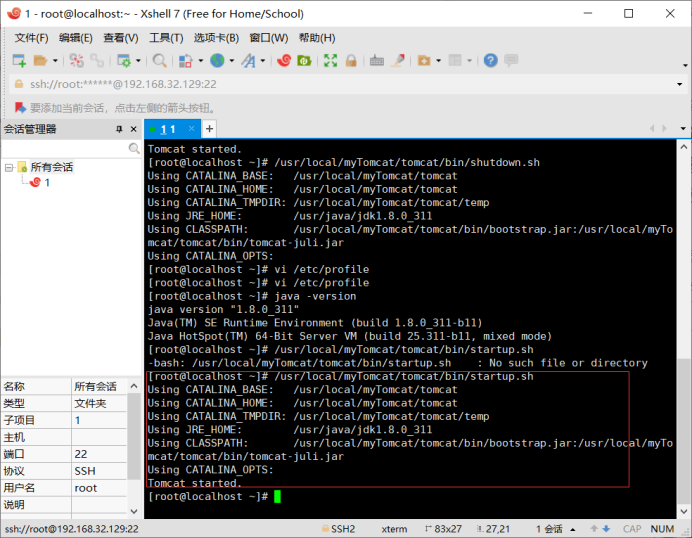Click the folder-plus toolbar icon
This screenshot has width=692, height=538.
pyautogui.click(x=424, y=60)
